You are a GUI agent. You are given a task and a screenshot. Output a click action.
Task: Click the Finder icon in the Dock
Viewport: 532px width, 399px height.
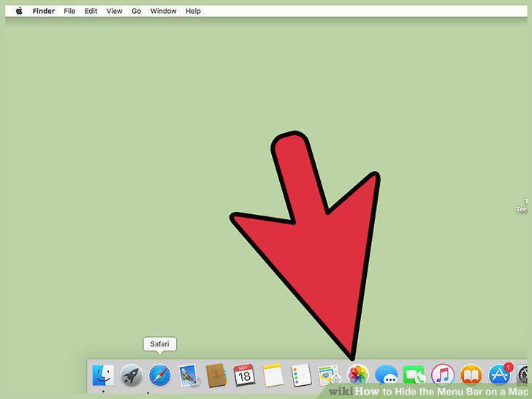click(x=103, y=376)
